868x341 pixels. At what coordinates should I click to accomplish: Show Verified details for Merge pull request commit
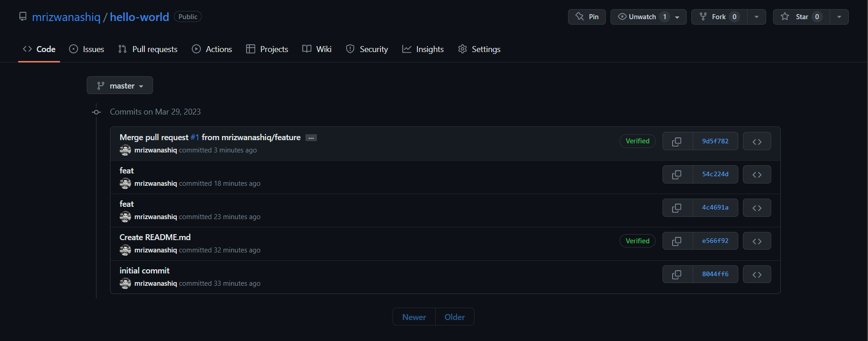(637, 141)
